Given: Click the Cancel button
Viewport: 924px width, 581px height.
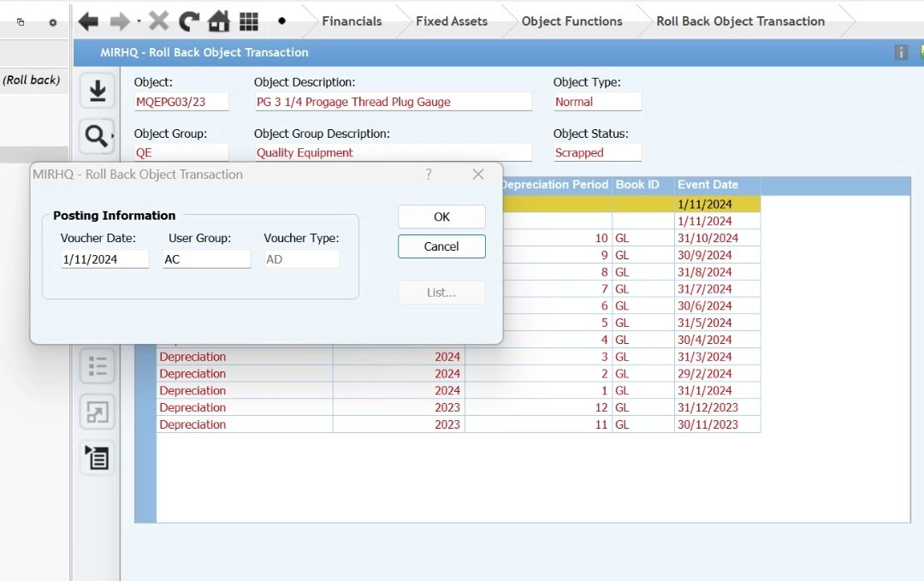Looking at the screenshot, I should 442,246.
